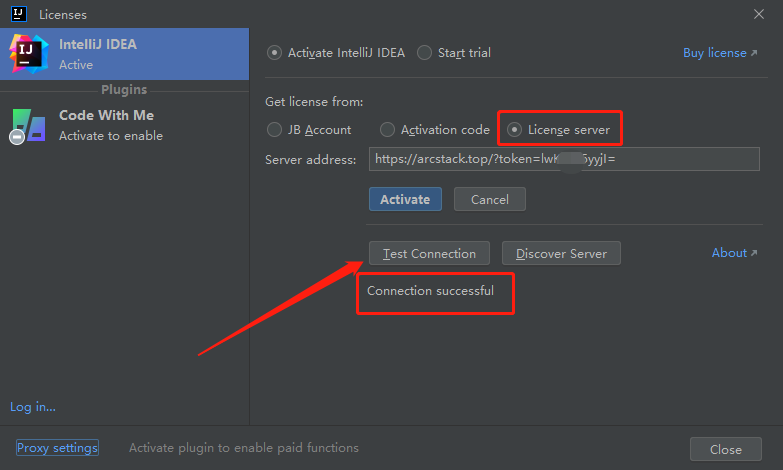Viewport: 783px width, 470px height.
Task: Click the IntelliJ logo in title bar
Action: click(19, 14)
